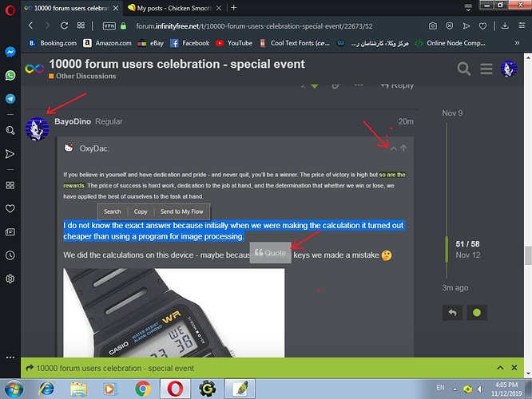Jump to Nov 9 on the timeline

tap(452, 113)
